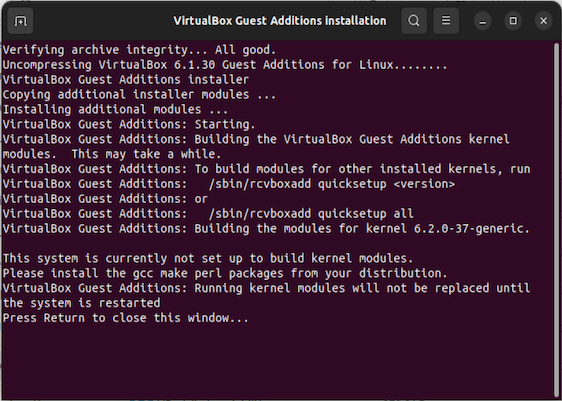
Task: Close the VirtualBox Guest Additions installation window
Action: click(543, 21)
